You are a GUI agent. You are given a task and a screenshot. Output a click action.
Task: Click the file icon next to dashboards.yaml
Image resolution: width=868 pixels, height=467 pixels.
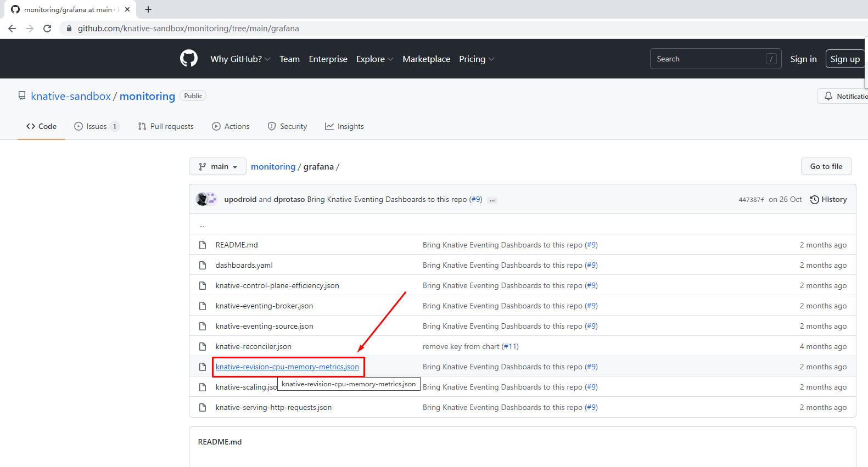203,265
